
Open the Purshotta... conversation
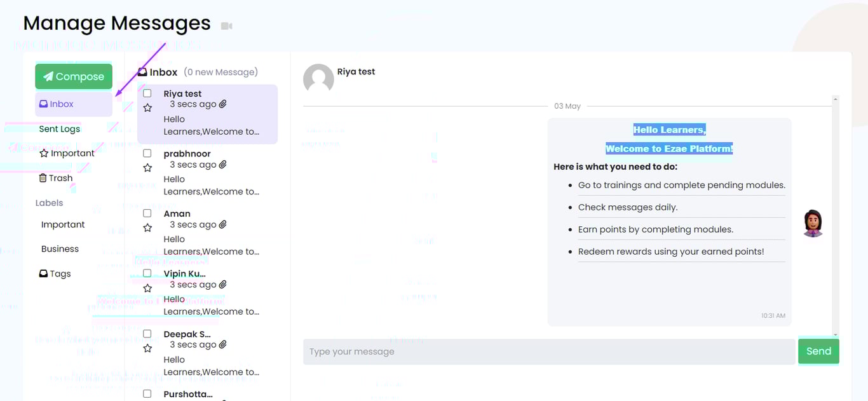[x=207, y=394]
